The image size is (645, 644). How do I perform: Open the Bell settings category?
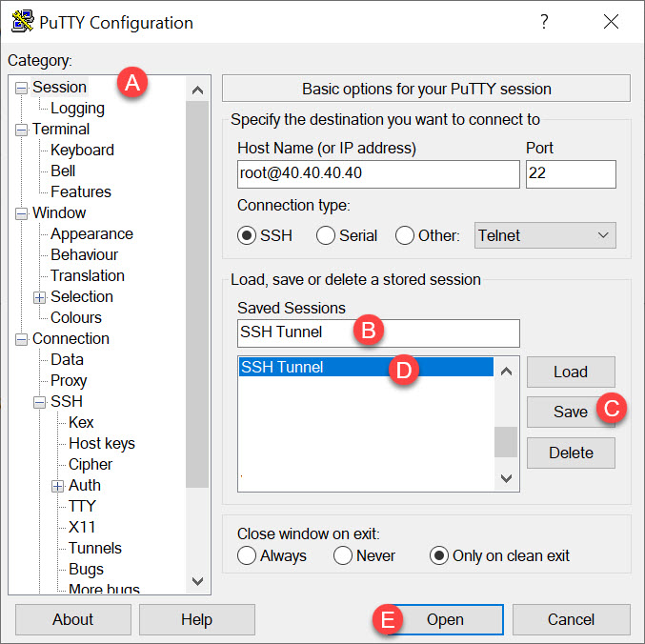click(63, 171)
